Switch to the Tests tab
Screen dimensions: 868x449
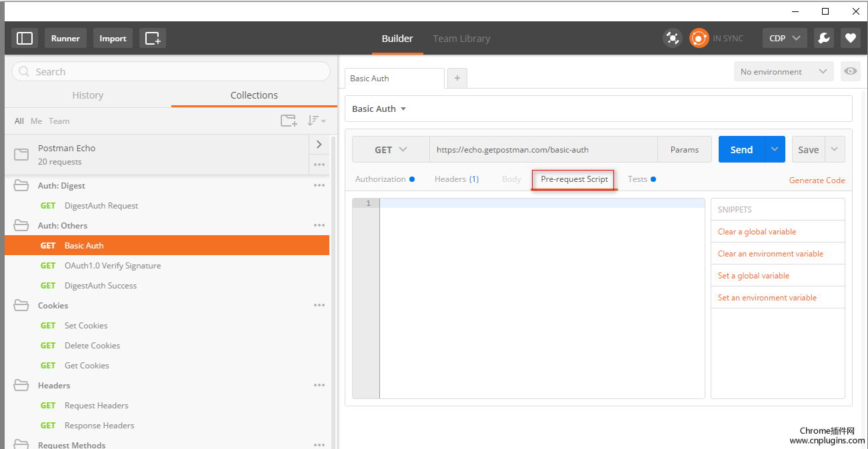pyautogui.click(x=642, y=179)
